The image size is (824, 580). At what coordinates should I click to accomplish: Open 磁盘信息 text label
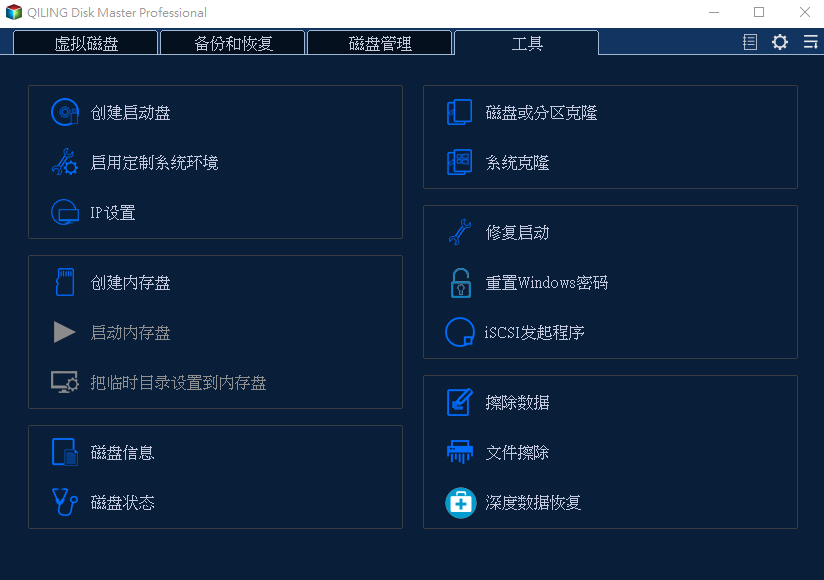(122, 452)
